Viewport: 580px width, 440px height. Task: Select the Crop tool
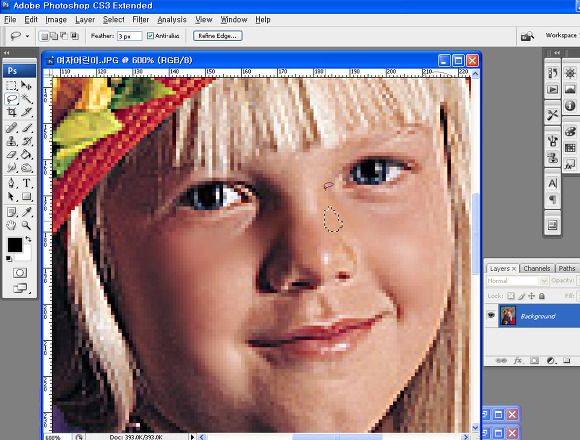(11, 112)
